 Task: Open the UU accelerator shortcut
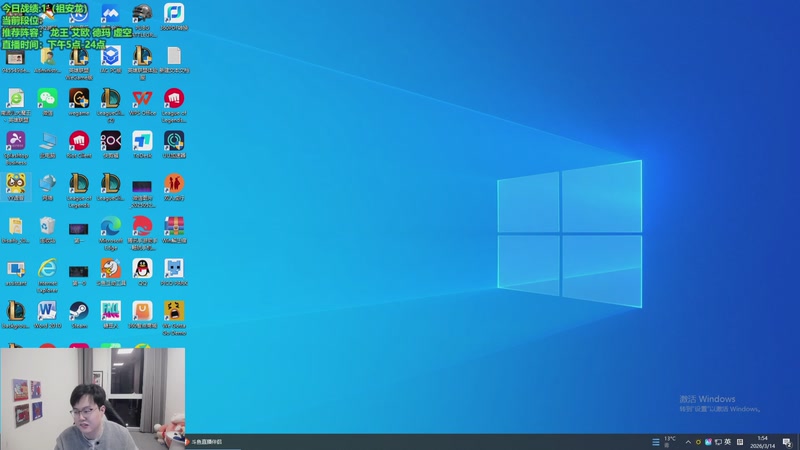174,141
